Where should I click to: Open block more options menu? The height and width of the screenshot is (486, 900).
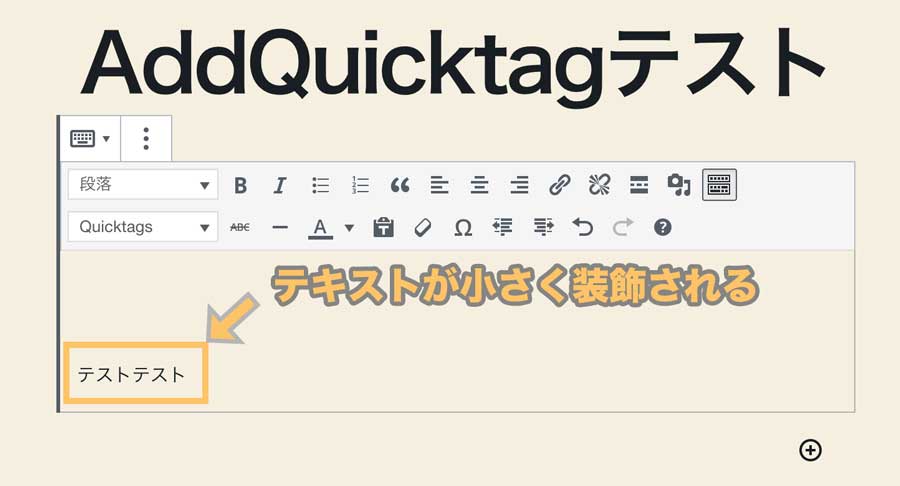pos(146,138)
